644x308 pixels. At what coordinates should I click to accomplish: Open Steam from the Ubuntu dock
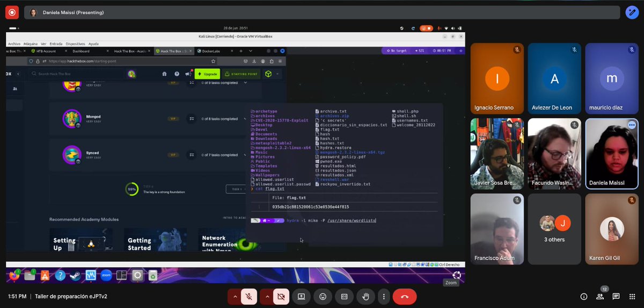coord(75,275)
